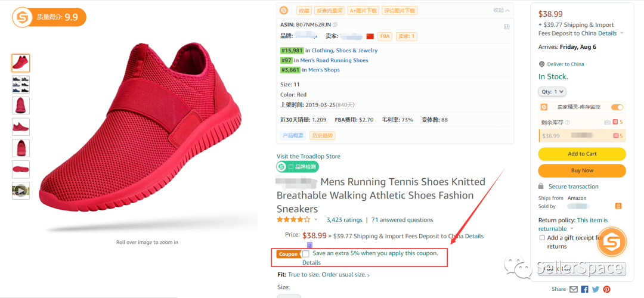Share the product via email icon
The height and width of the screenshot is (298, 644).
pyautogui.click(x=573, y=289)
